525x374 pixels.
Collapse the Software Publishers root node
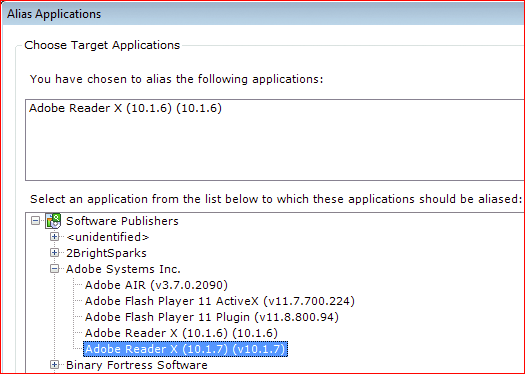point(35,221)
